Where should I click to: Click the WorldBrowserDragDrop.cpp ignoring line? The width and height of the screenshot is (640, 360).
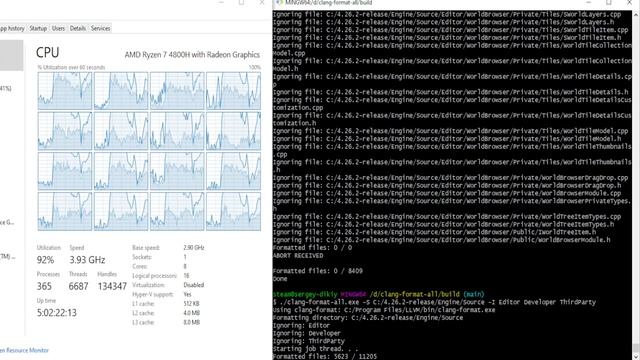tap(451, 178)
